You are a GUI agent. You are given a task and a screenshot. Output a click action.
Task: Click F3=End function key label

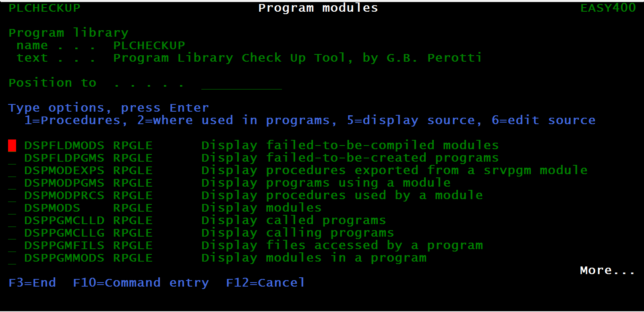[32, 283]
